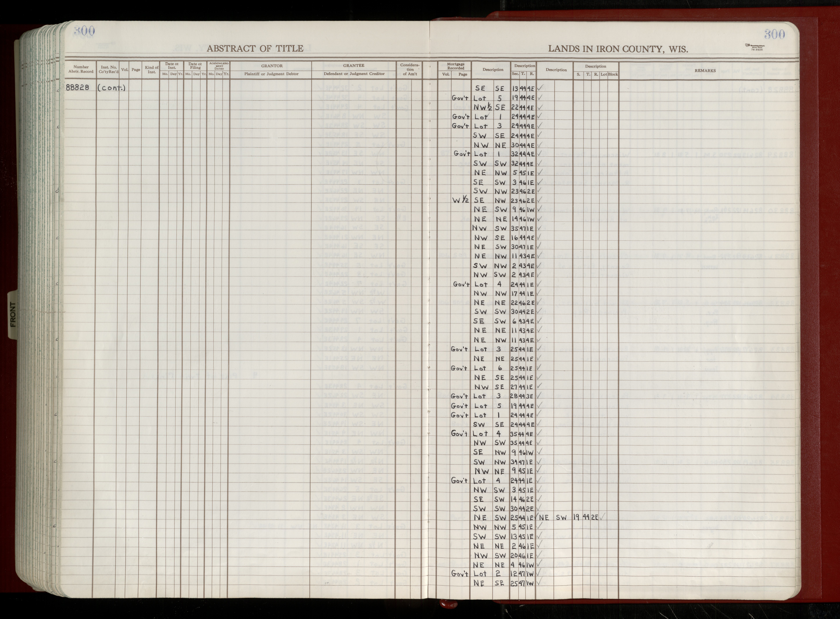This screenshot has height=619, width=840.
Task: Click the "Block" column subheader
Action: point(613,74)
